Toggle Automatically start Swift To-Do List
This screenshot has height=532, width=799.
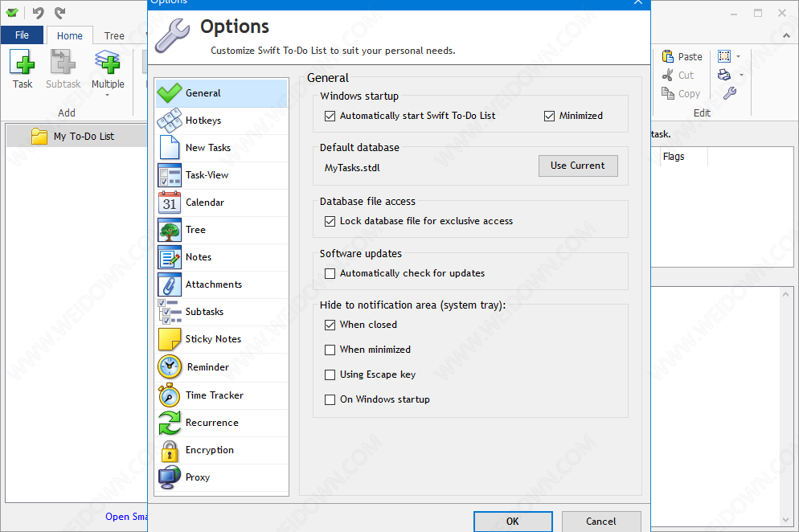[x=330, y=117]
